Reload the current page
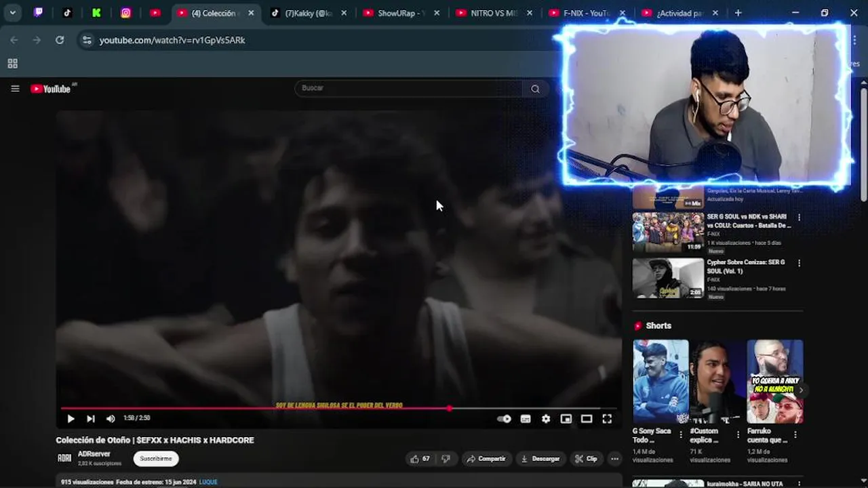868x488 pixels. pos(60,40)
